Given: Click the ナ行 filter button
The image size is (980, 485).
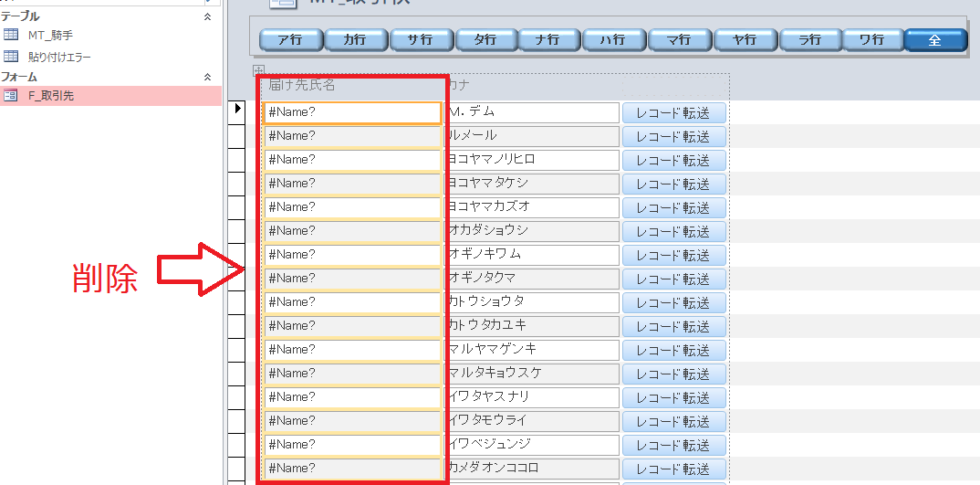Looking at the screenshot, I should [x=550, y=40].
